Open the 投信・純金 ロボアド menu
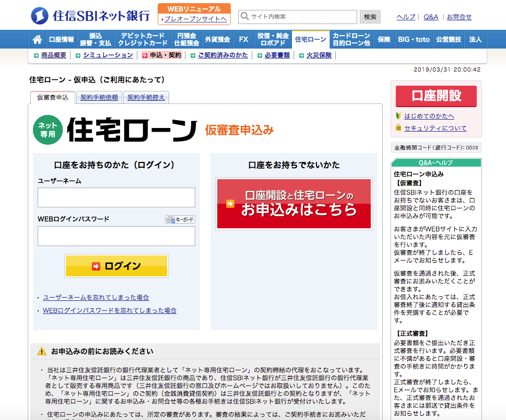Viewport: 506px width, 420px height. tap(273, 39)
